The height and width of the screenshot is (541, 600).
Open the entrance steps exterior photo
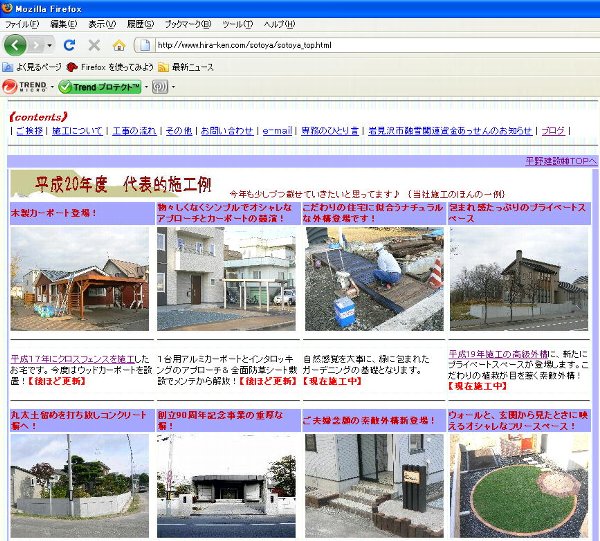pyautogui.click(x=374, y=486)
